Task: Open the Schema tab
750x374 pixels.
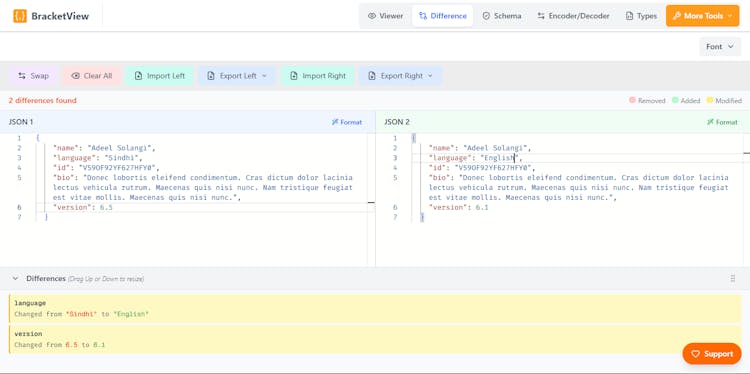Action: tap(502, 16)
